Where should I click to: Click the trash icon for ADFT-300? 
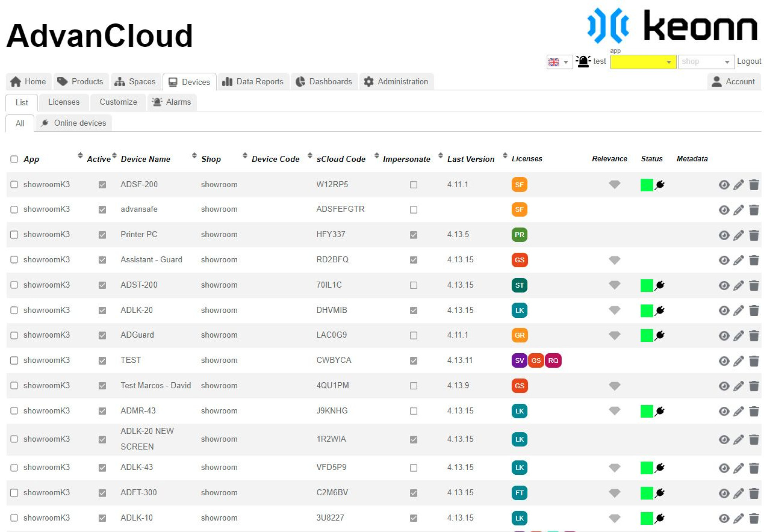point(754,493)
